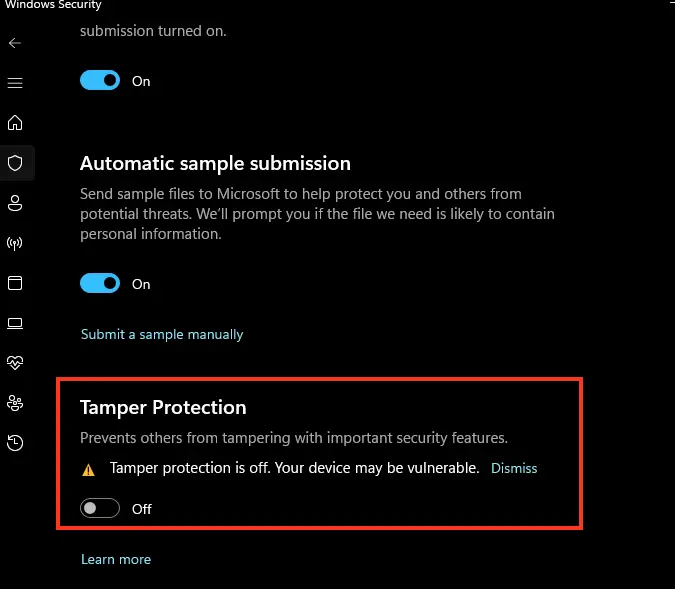Open Device performance & health heart icon
675x589 pixels.
point(15,363)
